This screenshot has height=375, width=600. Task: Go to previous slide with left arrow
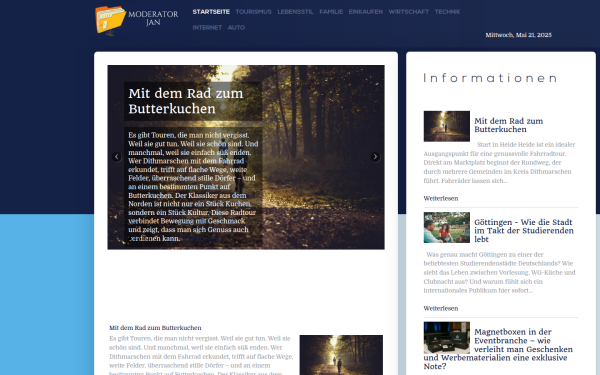(x=117, y=157)
